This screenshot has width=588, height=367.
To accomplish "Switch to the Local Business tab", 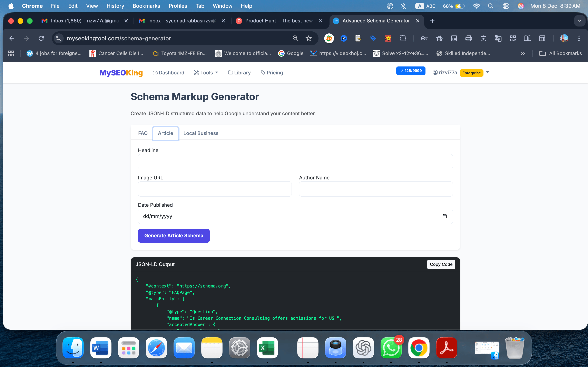I will (x=201, y=133).
